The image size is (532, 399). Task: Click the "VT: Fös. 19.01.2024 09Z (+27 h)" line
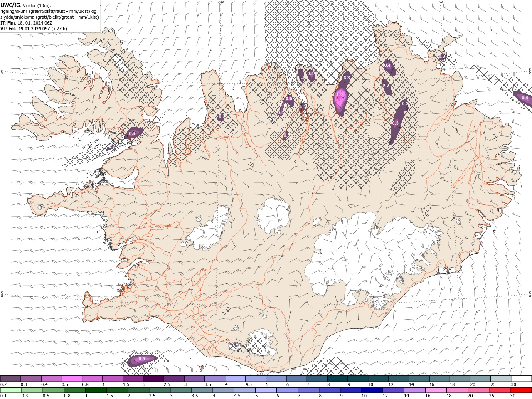tap(34, 29)
